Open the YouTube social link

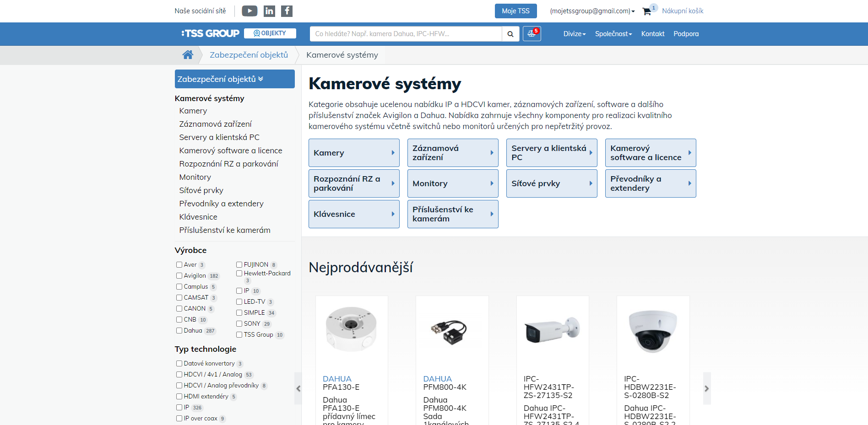click(x=250, y=11)
